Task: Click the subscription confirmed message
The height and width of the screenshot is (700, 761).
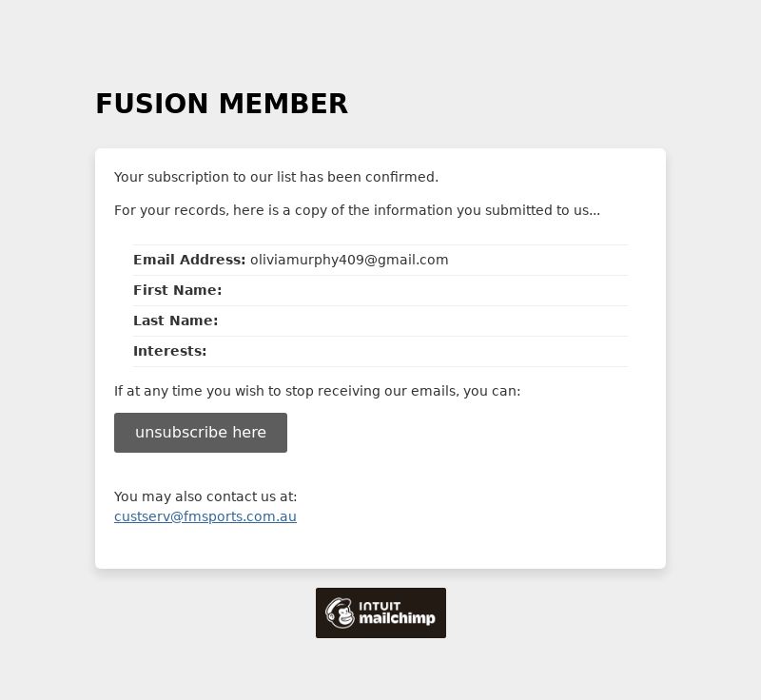Action: pyautogui.click(x=276, y=177)
